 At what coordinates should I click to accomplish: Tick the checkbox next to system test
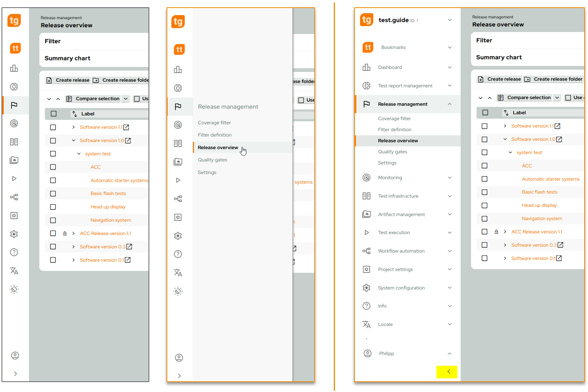[52, 153]
